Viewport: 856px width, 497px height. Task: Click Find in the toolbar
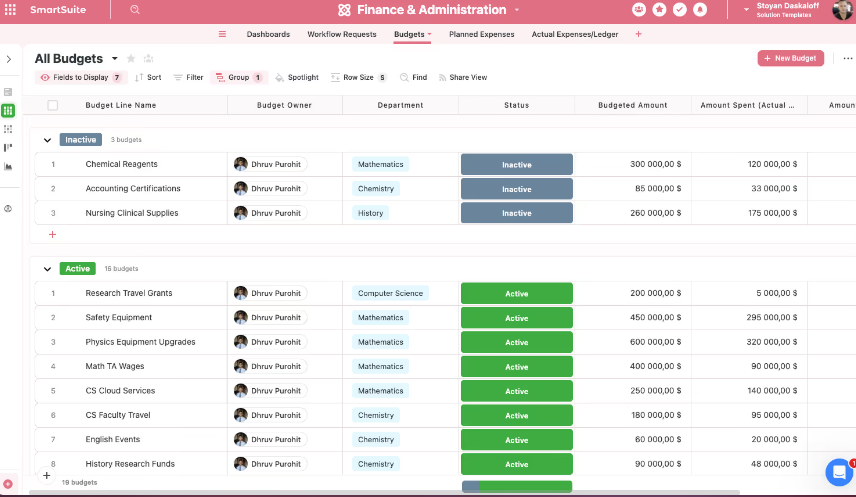(413, 78)
